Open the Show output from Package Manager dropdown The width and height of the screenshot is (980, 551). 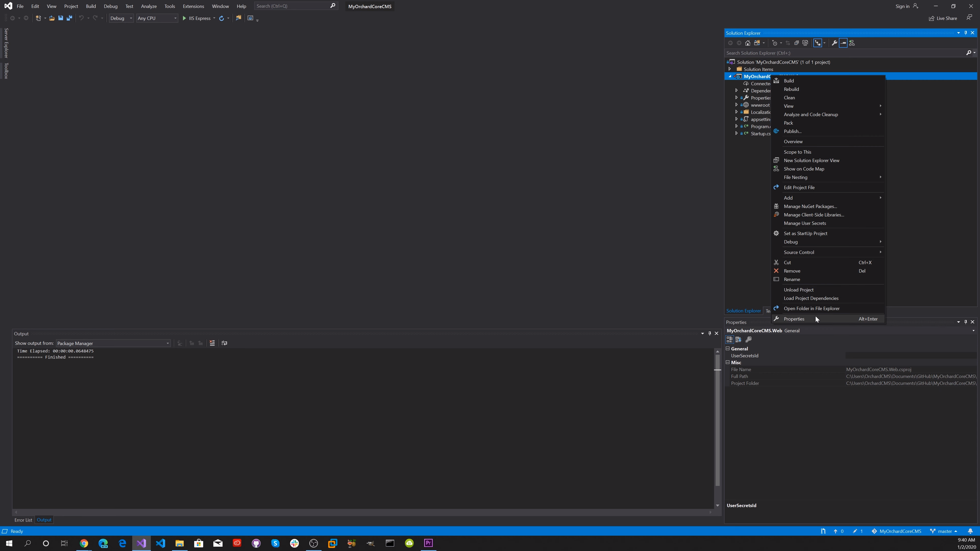point(113,343)
